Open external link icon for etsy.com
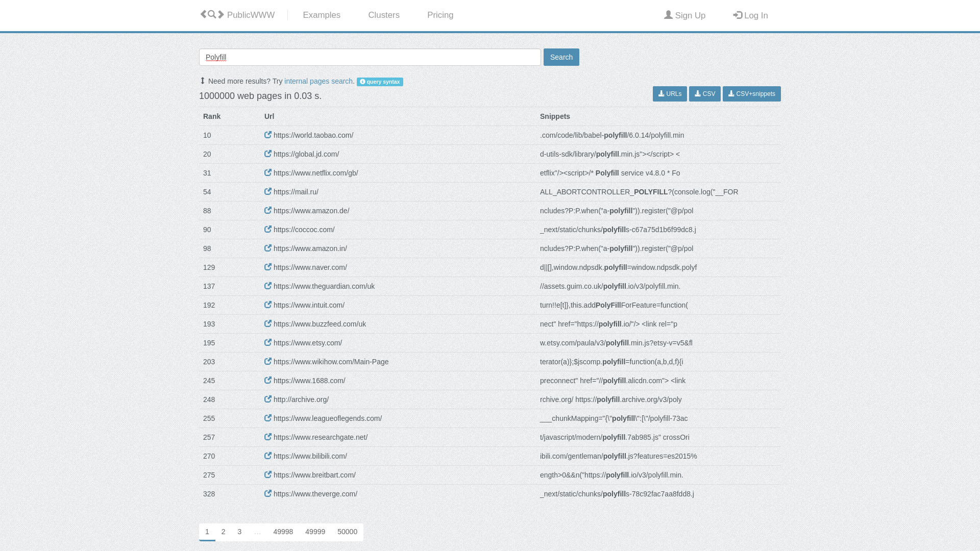Viewport: 980px width, 551px height. [268, 343]
